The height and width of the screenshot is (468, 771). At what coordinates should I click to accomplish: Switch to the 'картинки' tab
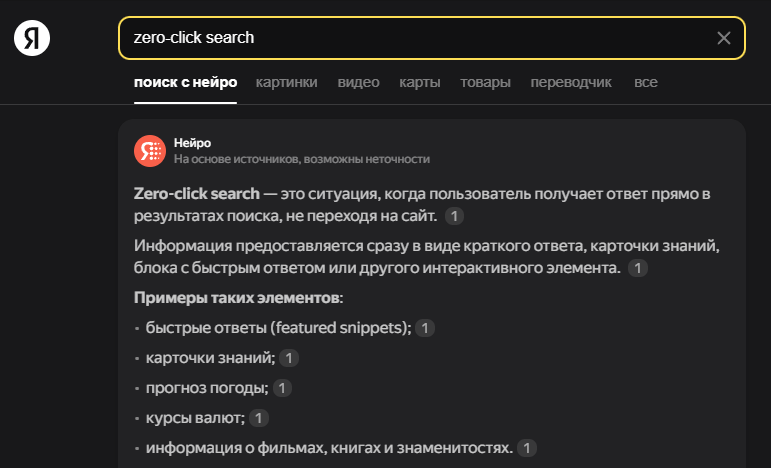(286, 82)
